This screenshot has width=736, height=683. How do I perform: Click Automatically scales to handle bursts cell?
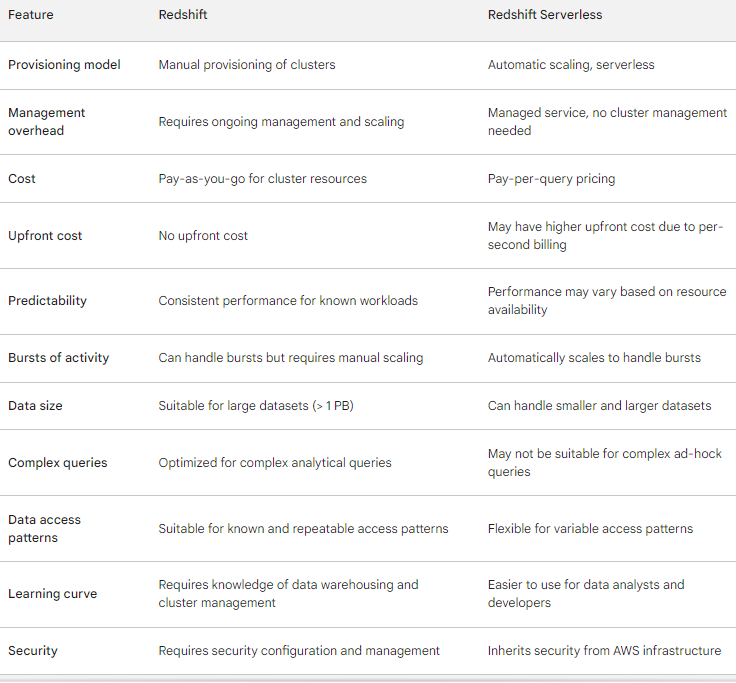pos(594,358)
